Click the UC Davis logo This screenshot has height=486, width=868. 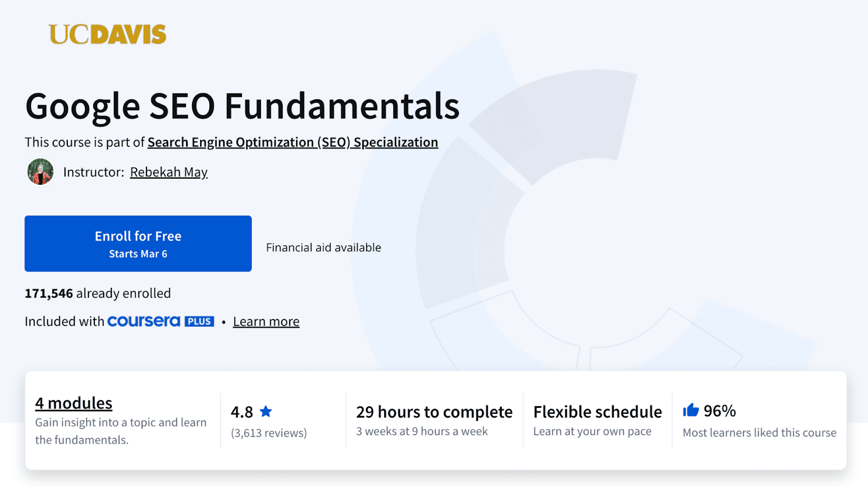[107, 35]
